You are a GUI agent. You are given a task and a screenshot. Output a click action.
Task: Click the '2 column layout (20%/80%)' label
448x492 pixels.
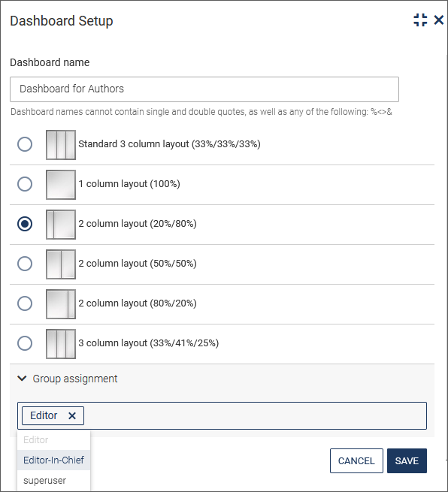138,224
